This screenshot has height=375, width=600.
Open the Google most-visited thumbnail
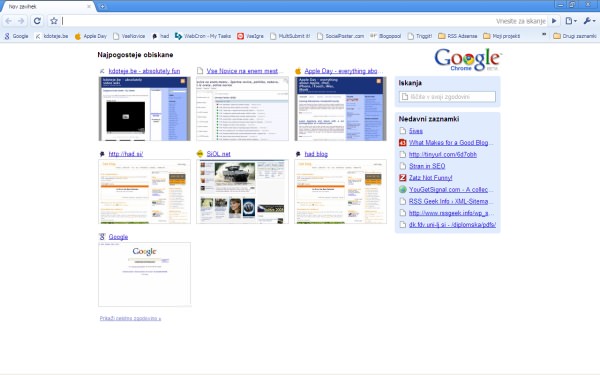point(144,274)
